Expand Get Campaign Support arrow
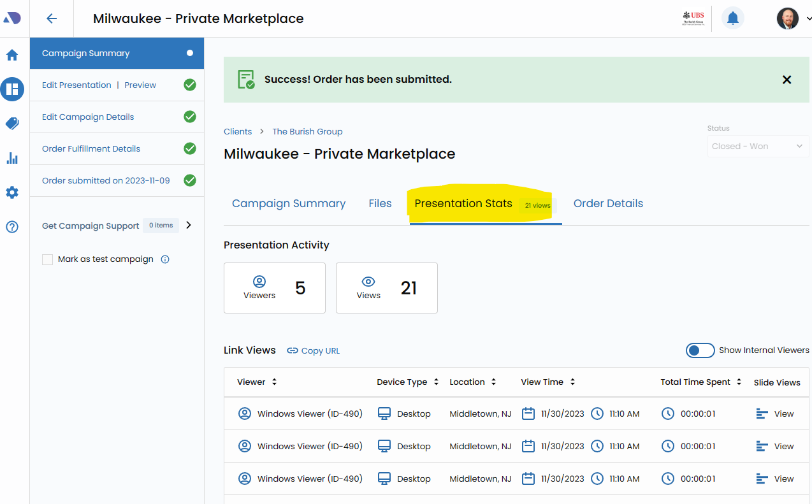 pyautogui.click(x=189, y=225)
